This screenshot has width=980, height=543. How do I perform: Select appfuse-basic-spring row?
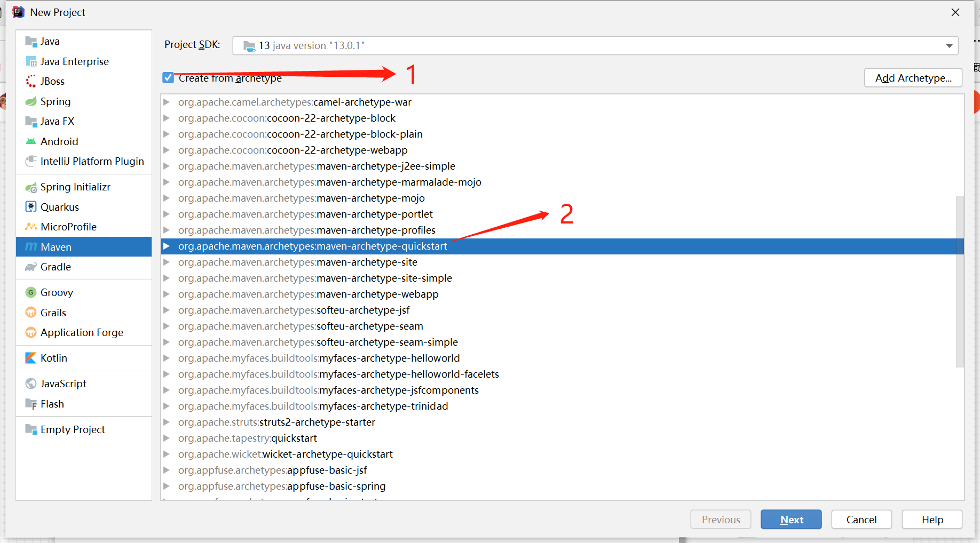(563, 486)
